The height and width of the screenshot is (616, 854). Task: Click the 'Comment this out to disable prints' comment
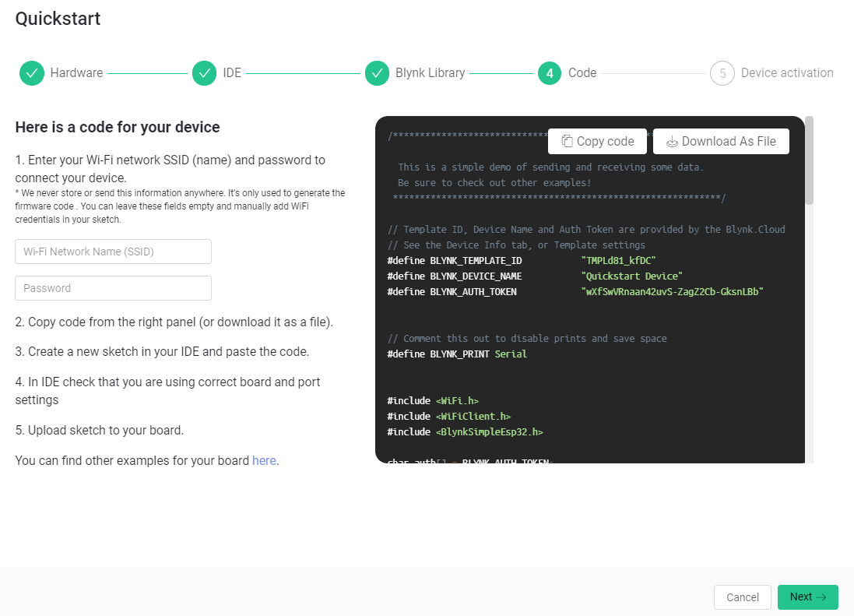coord(527,339)
